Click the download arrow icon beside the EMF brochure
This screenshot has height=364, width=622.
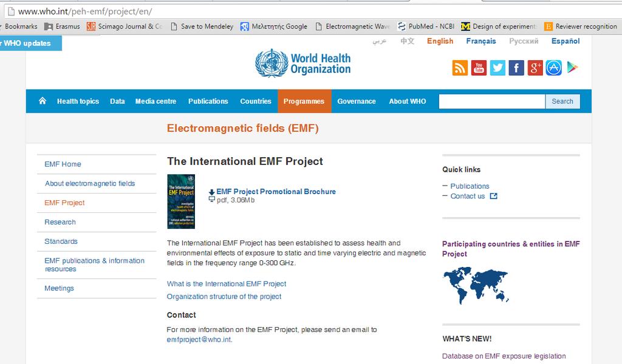212,192
